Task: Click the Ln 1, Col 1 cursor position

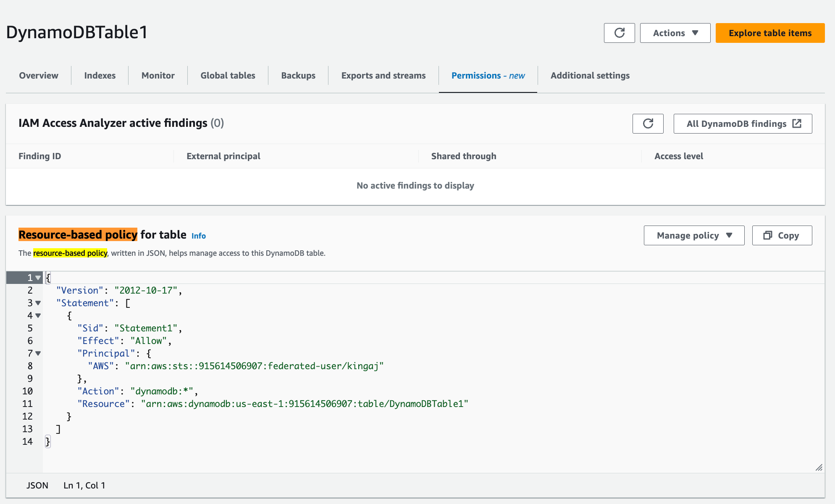Action: coord(84,486)
